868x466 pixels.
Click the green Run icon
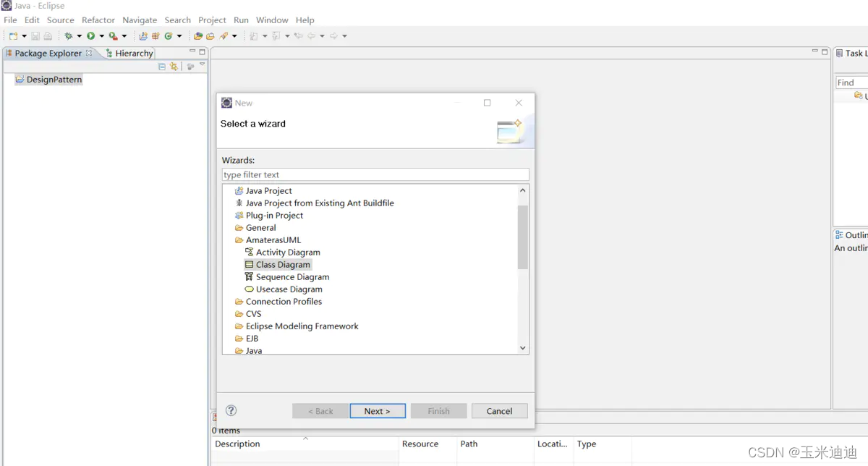click(x=91, y=35)
